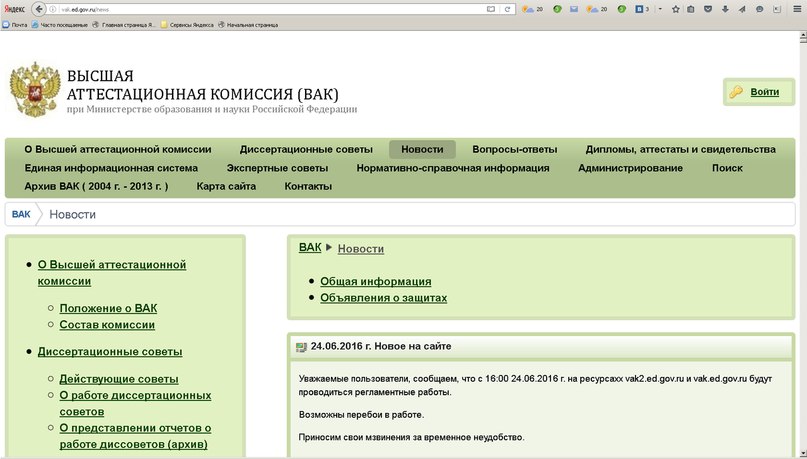Open Контакты menu item
The height and width of the screenshot is (459, 807).
[308, 187]
